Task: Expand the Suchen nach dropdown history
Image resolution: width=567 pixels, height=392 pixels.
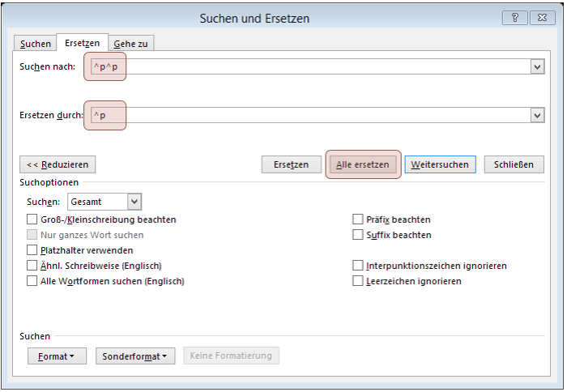Action: pos(538,67)
